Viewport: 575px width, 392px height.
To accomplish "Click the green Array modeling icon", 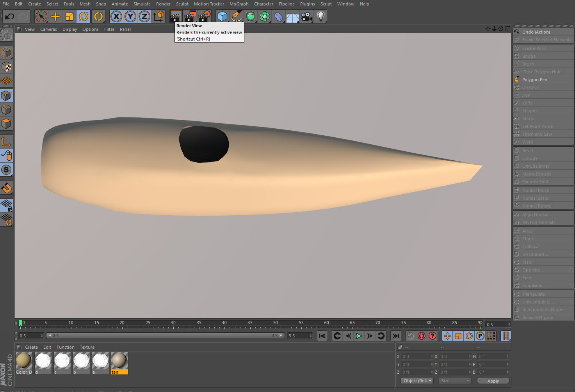I will coord(265,16).
